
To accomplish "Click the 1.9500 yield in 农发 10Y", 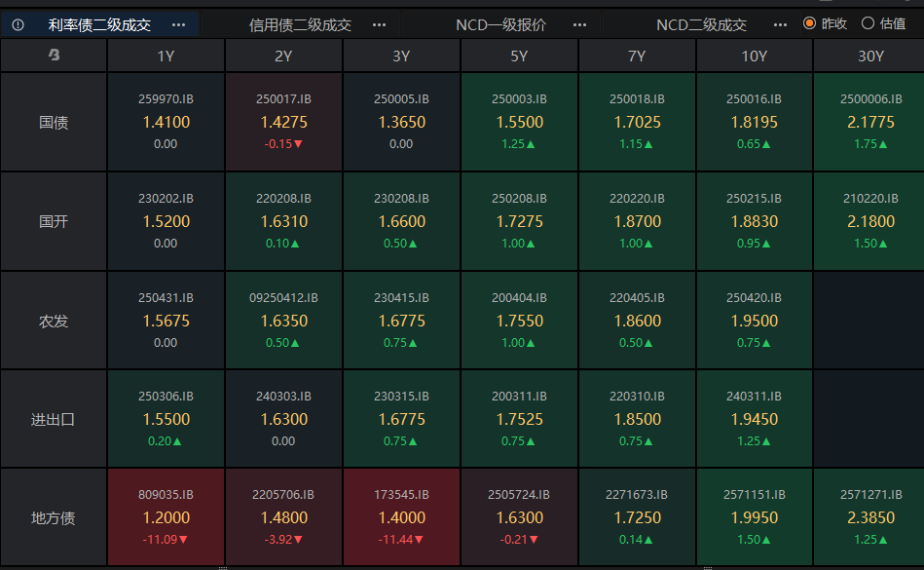I will (754, 321).
